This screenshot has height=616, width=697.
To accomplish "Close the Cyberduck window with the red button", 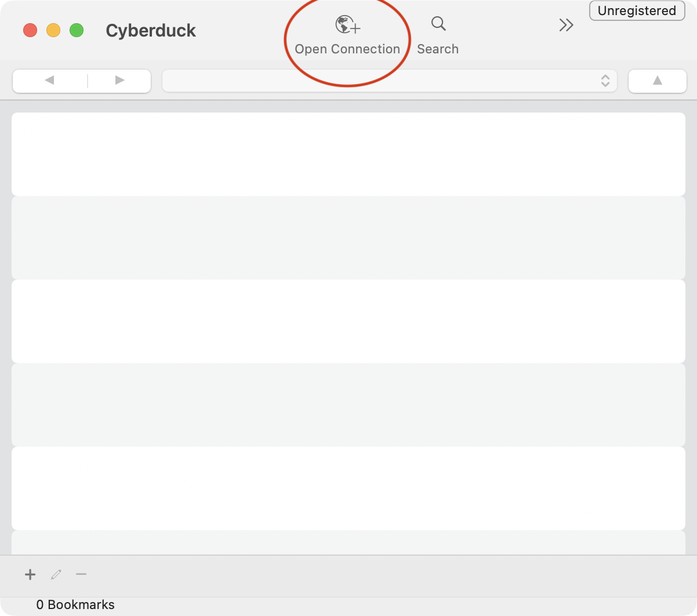I will (x=30, y=30).
